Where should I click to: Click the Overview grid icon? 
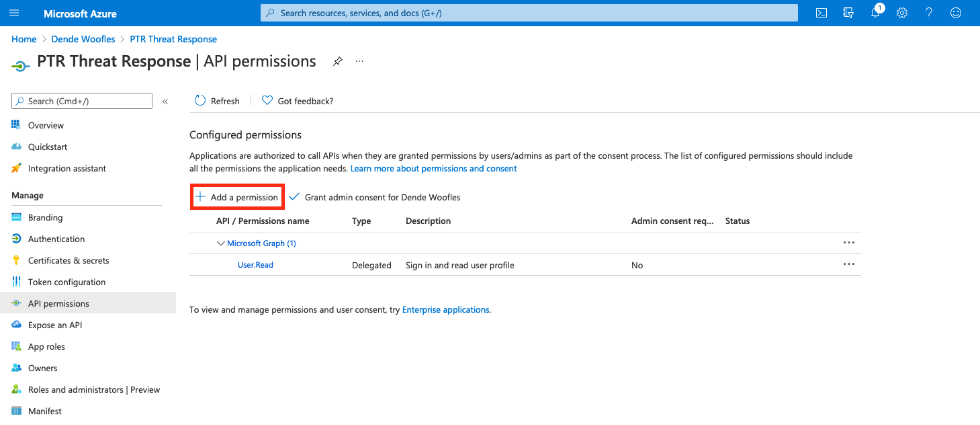[17, 125]
